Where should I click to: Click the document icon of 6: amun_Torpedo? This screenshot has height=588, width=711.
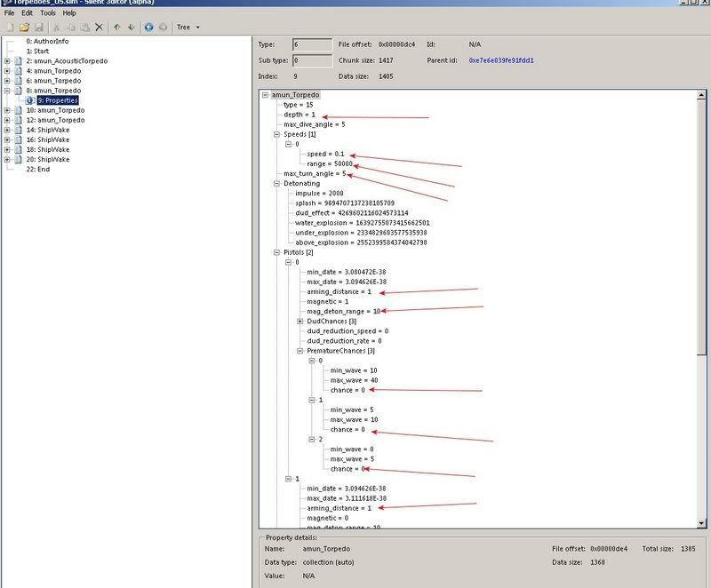click(18, 81)
